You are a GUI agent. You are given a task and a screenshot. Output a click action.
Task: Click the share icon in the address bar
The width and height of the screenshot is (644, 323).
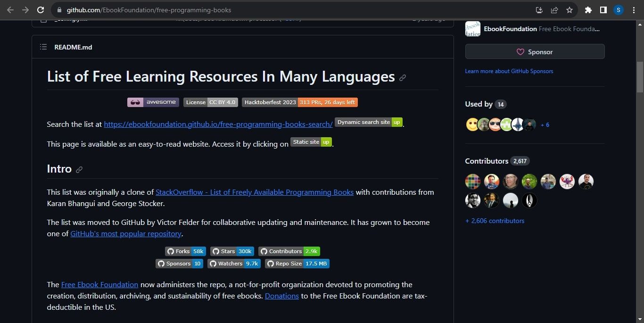click(554, 9)
